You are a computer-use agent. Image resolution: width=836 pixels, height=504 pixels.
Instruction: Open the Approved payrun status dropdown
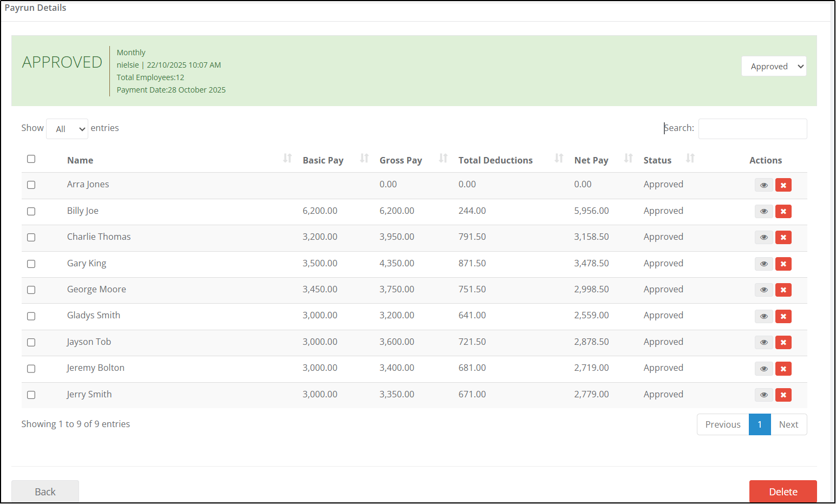(774, 66)
